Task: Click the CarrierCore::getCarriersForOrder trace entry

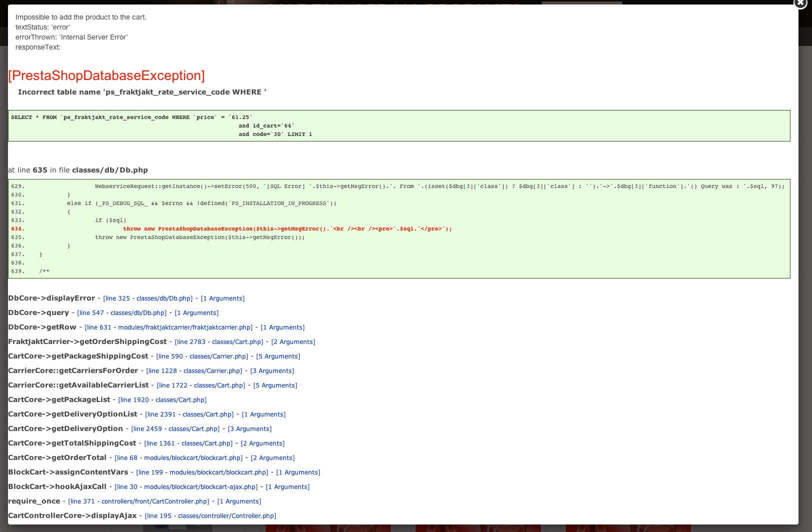Action: [x=73, y=371]
